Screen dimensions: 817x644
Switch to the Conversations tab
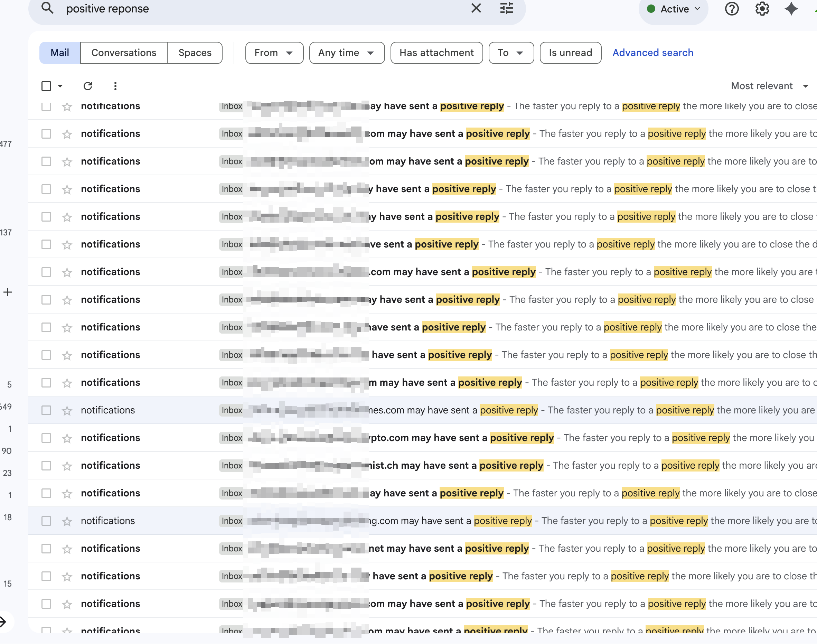[x=124, y=53]
